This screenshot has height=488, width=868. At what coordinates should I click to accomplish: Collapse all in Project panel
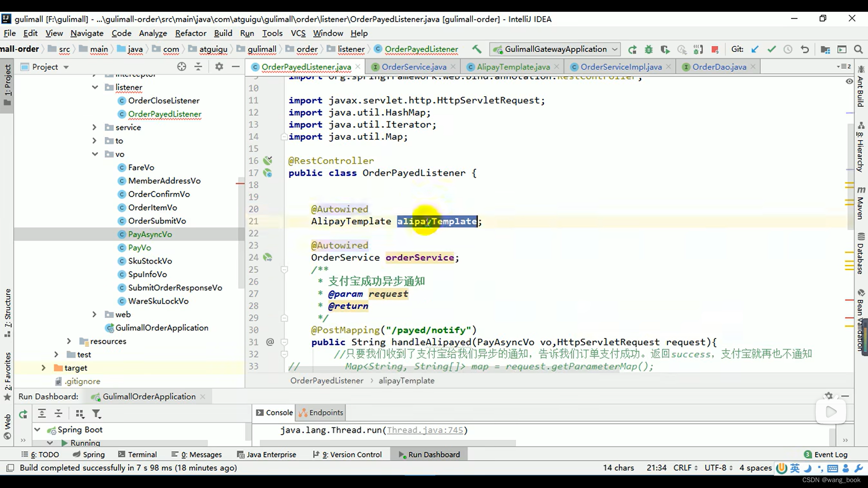click(198, 67)
